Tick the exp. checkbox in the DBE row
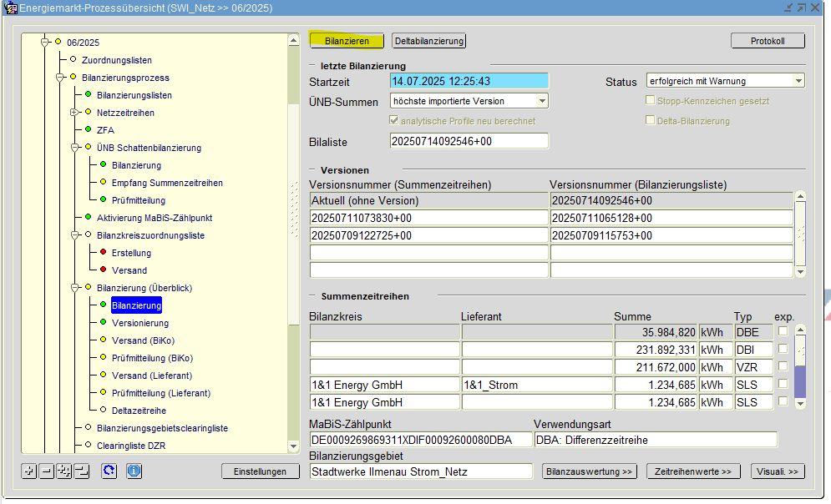 click(x=783, y=331)
